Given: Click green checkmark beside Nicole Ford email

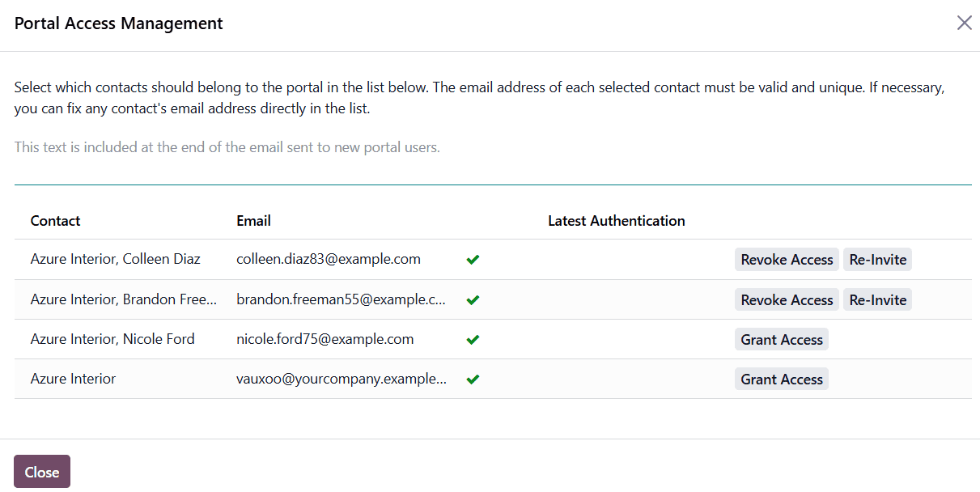Looking at the screenshot, I should [x=473, y=340].
